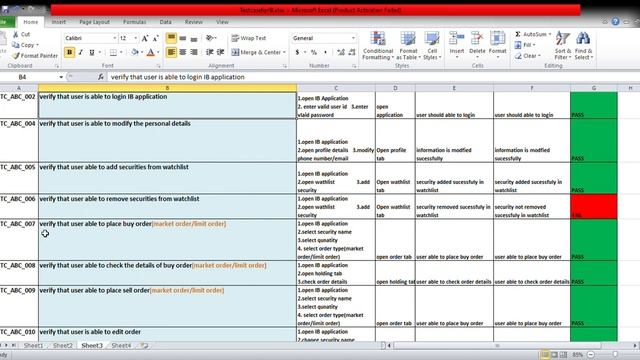The width and height of the screenshot is (640, 360).
Task: Toggle Italic formatting
Action: coord(81,52)
